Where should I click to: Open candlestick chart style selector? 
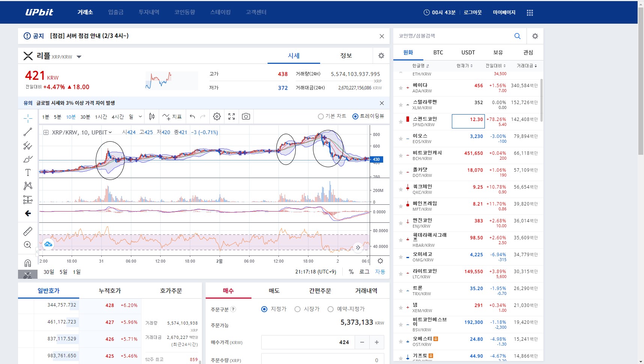152,116
